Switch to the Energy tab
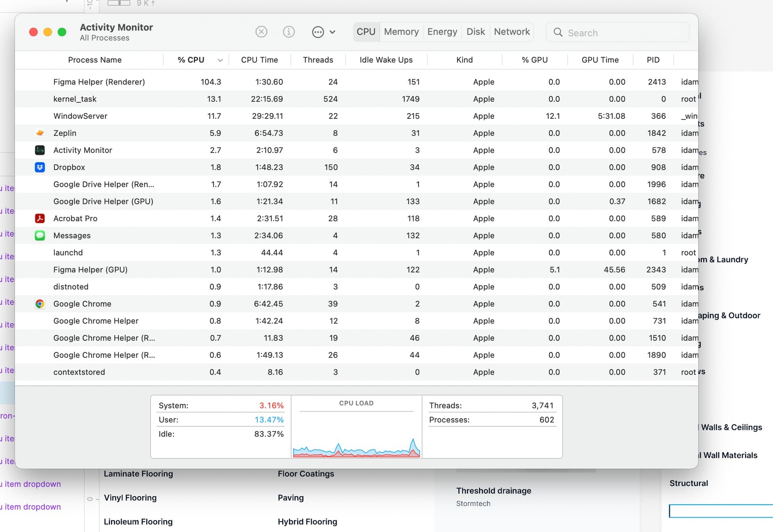Viewport: 773px width, 532px height. [442, 32]
